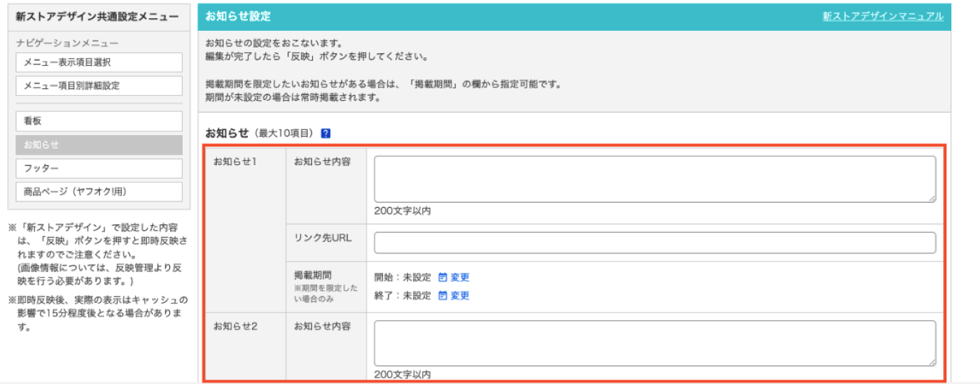Focus お知らせ1 リンク先URL input field
980x384 pixels.
click(654, 243)
